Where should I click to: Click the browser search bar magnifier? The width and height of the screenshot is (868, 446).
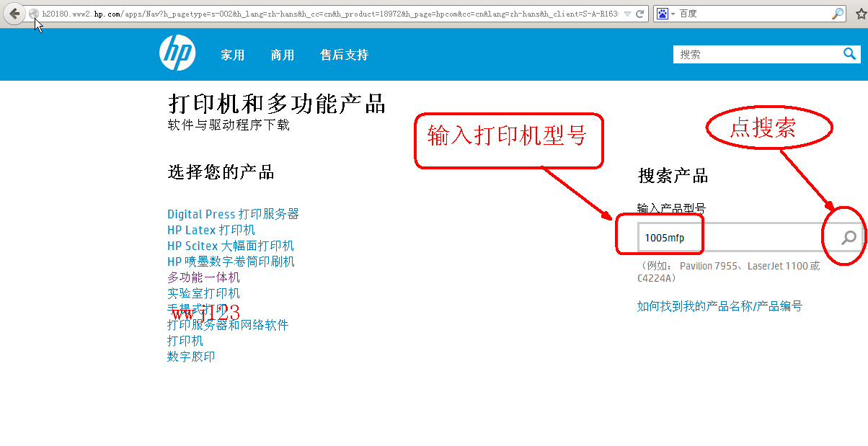point(837,14)
